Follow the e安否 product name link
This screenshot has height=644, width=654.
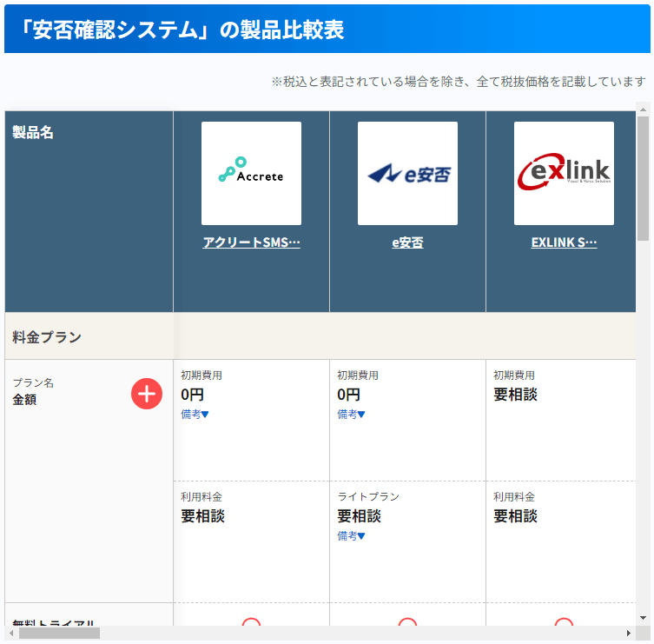click(407, 242)
